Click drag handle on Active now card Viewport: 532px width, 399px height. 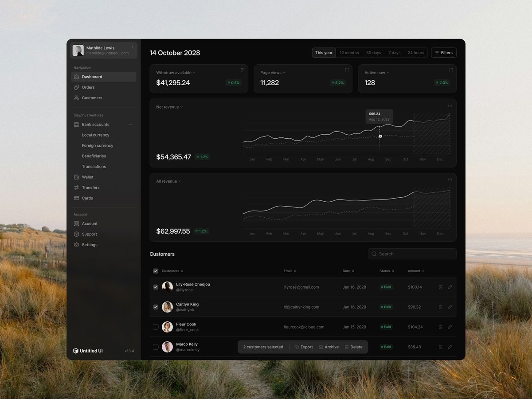pos(451,70)
